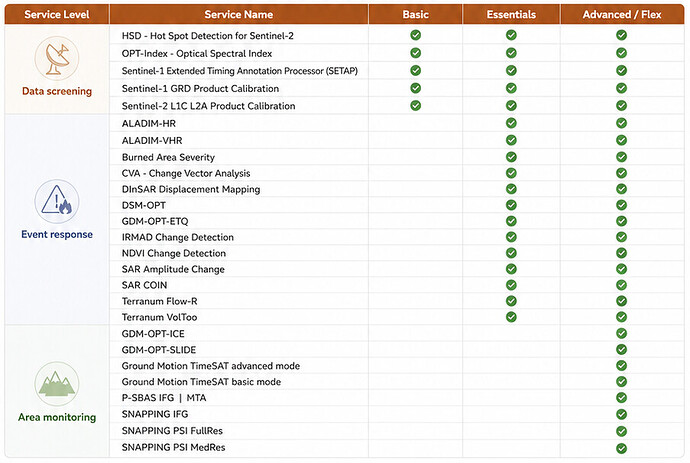Select CVA - Change Vector Analysis text

[x=186, y=173]
